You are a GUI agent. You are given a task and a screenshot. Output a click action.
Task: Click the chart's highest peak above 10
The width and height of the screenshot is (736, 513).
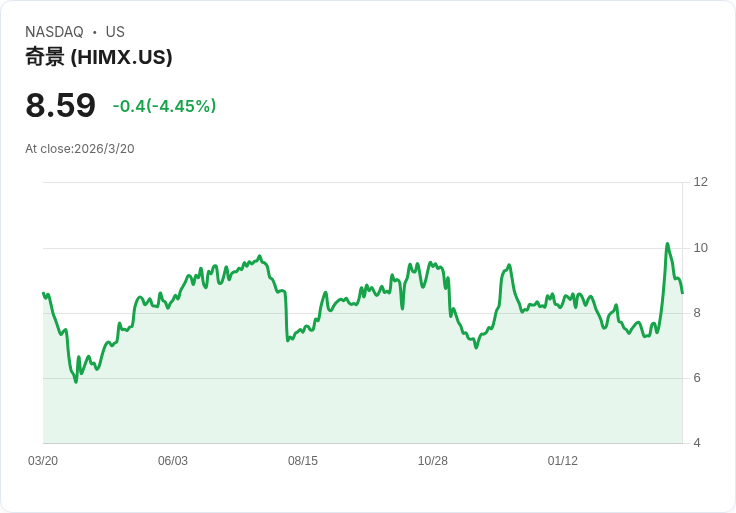click(x=667, y=244)
